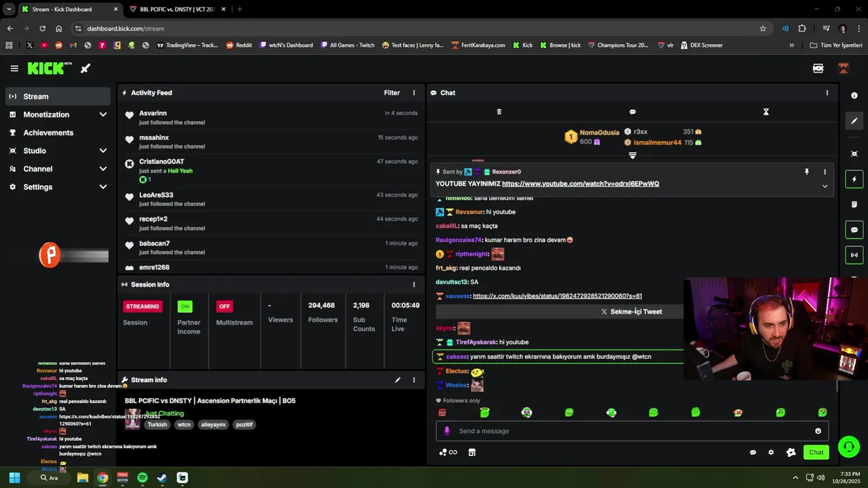This screenshot has height=488, width=868.
Task: Open Activity Feed three-dot menu
Action: (x=414, y=93)
